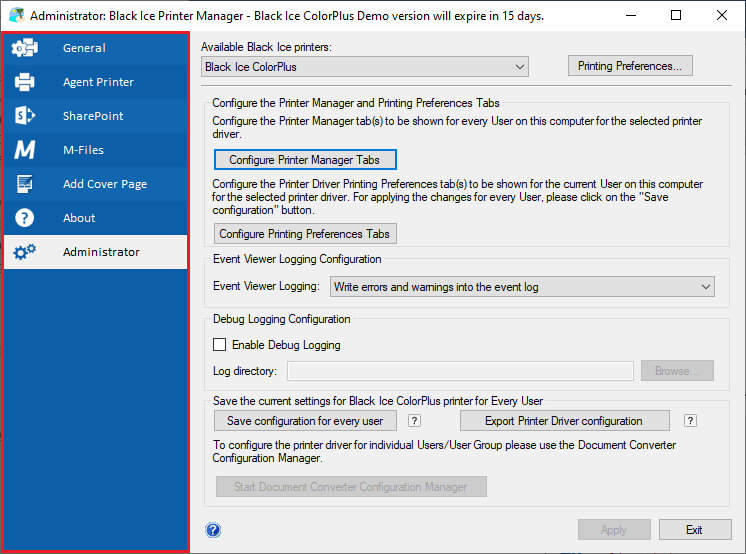Click the Browse button for log directory
746x554 pixels.
click(x=677, y=371)
